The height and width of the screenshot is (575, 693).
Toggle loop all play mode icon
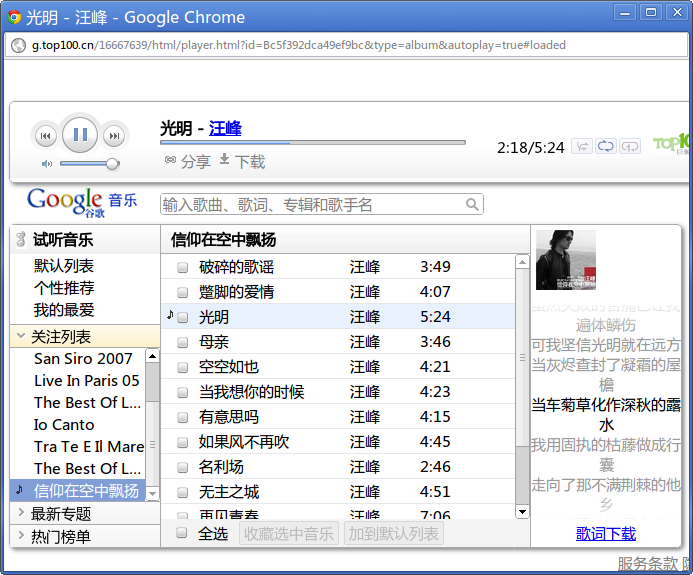pos(606,146)
